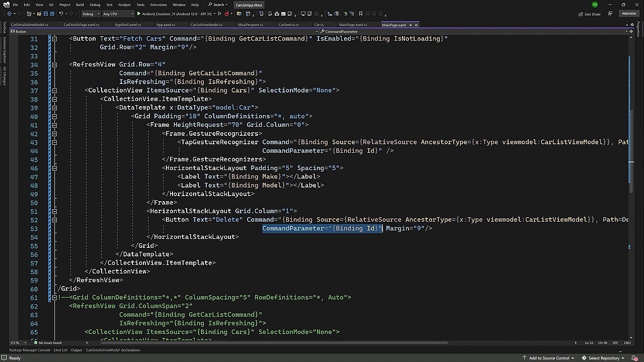Open the Output tab
Screen dimensions: 644x362
pyautogui.click(x=76, y=350)
